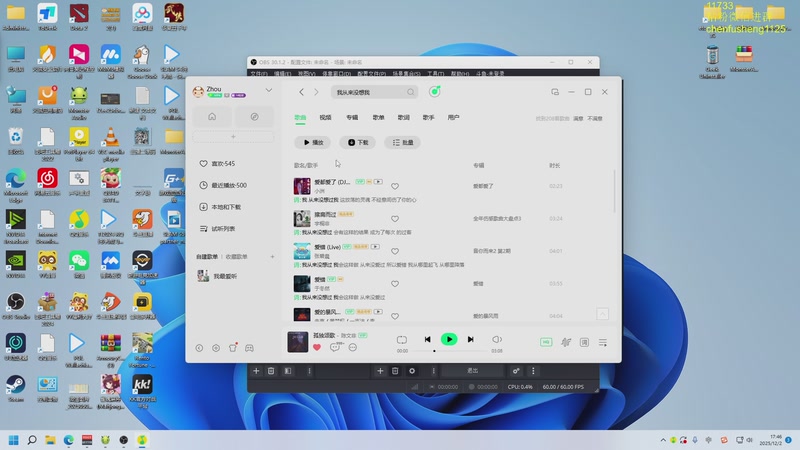Open OBS Studio desktop icon

[x=16, y=305]
